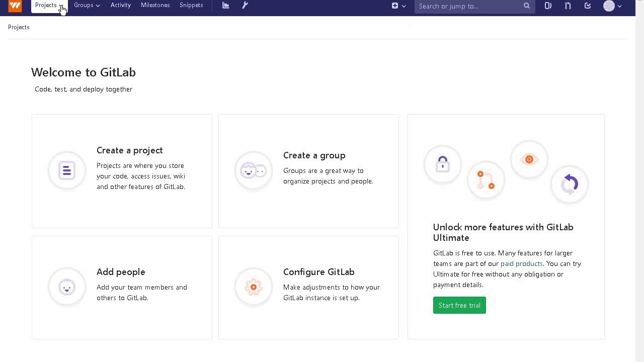Image resolution: width=644 pixels, height=362 pixels.
Task: Click the plus new item icon
Action: [x=395, y=6]
